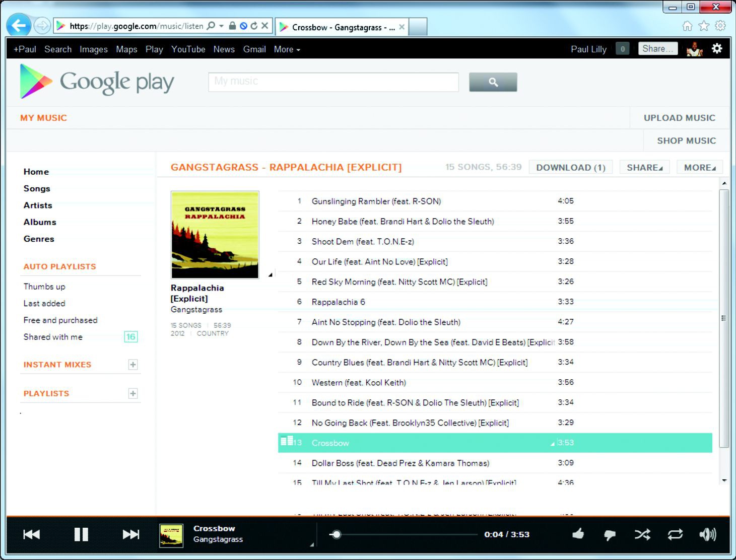Screen dimensions: 736x560
Task: Add a new Instant Mix with plus
Action: pyautogui.click(x=132, y=365)
